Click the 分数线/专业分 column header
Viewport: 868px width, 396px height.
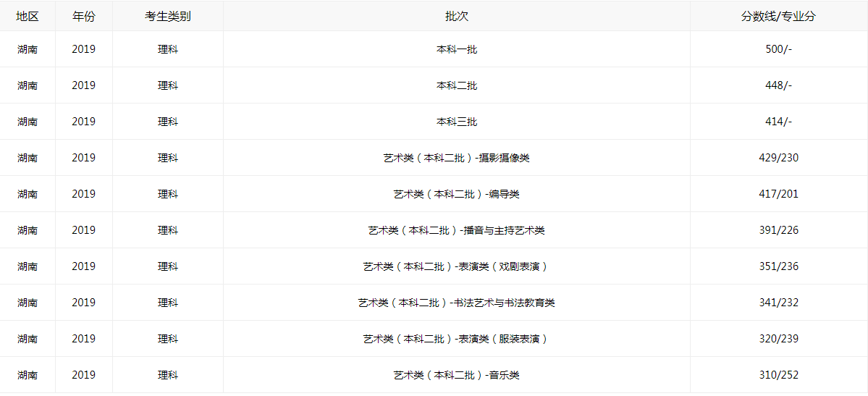pyautogui.click(x=778, y=16)
